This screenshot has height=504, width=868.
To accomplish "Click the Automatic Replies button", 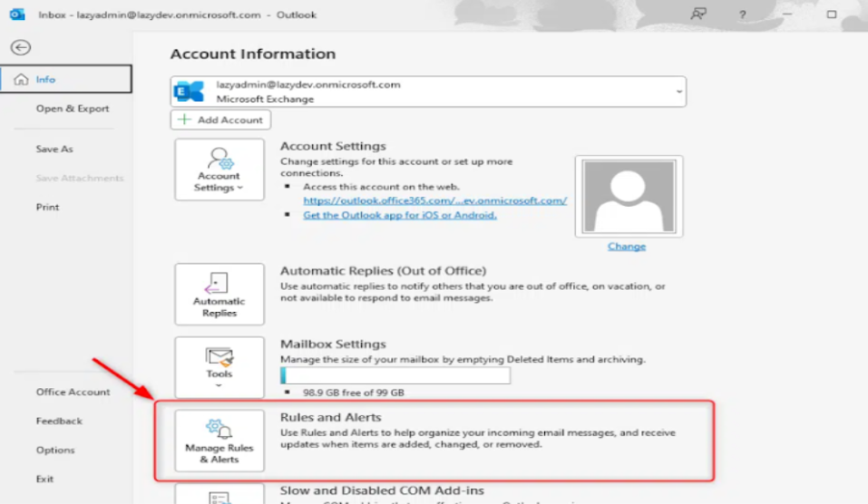I will tap(219, 295).
